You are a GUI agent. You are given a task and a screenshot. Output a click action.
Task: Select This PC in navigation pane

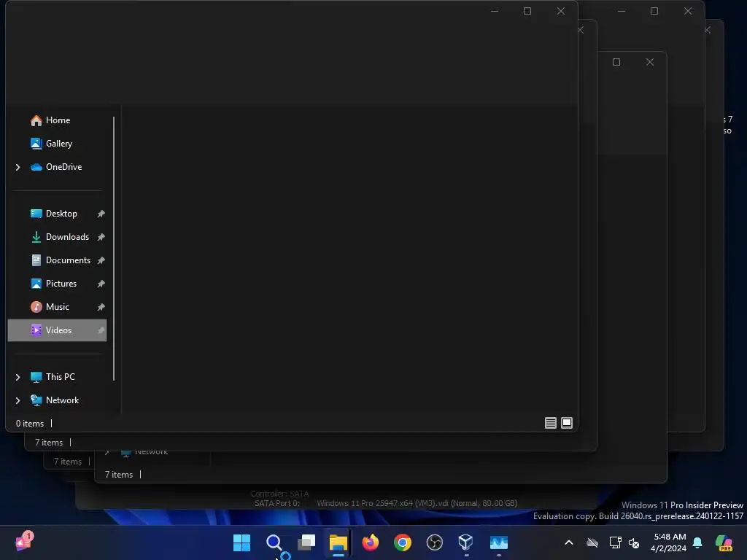click(60, 377)
